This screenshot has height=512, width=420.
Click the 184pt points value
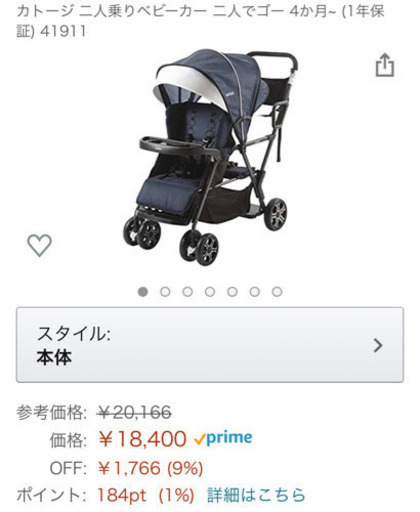coord(122,495)
